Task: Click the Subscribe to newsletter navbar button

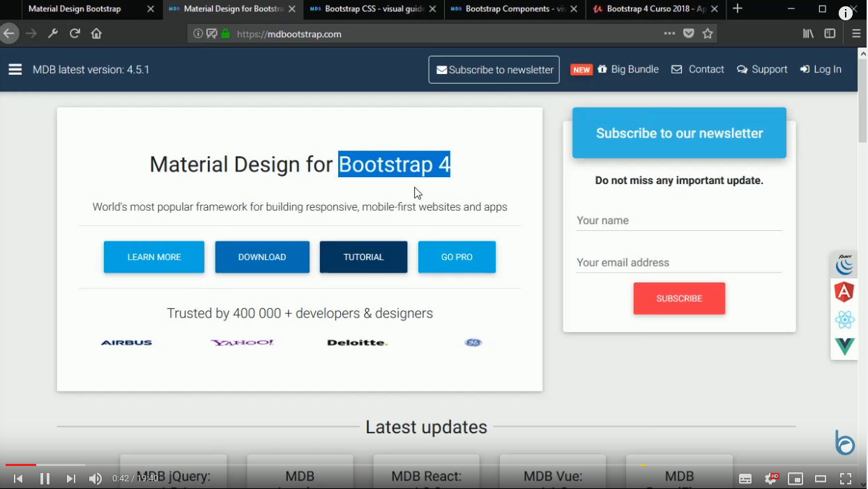Action: tap(494, 70)
